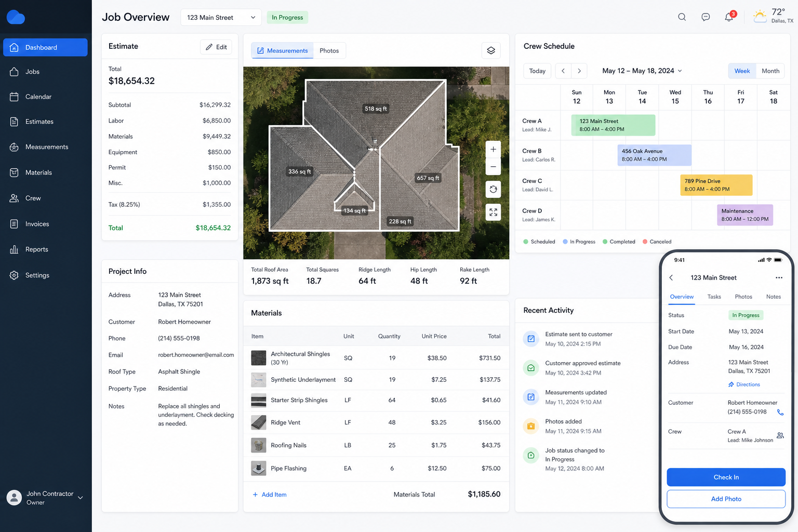The width and height of the screenshot is (798, 532).
Task: Open notifications bell with badge
Action: pos(730,16)
